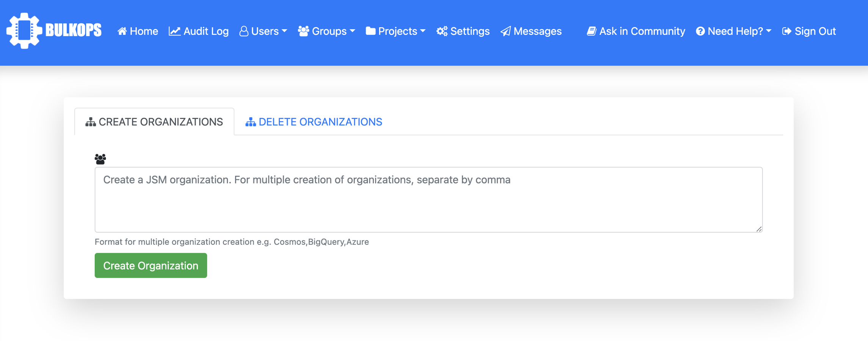Click the BULKOPS gear logo icon
This screenshot has height=341, width=868.
[x=24, y=31]
